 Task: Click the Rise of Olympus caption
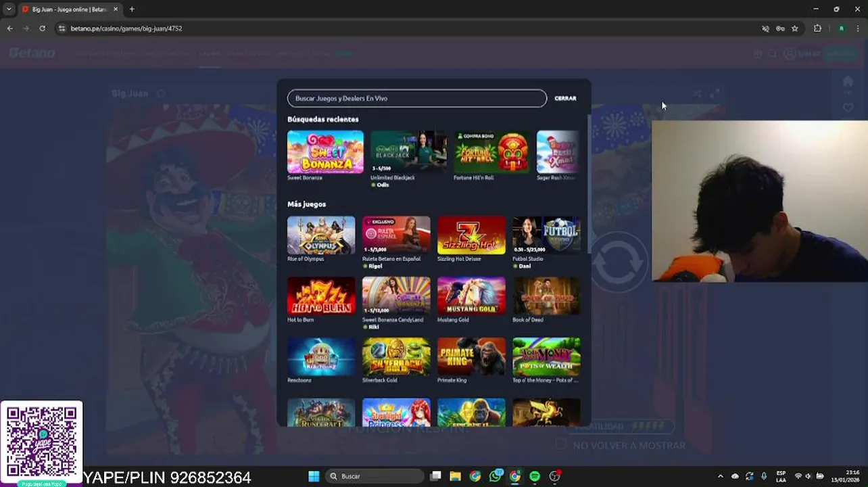click(306, 259)
